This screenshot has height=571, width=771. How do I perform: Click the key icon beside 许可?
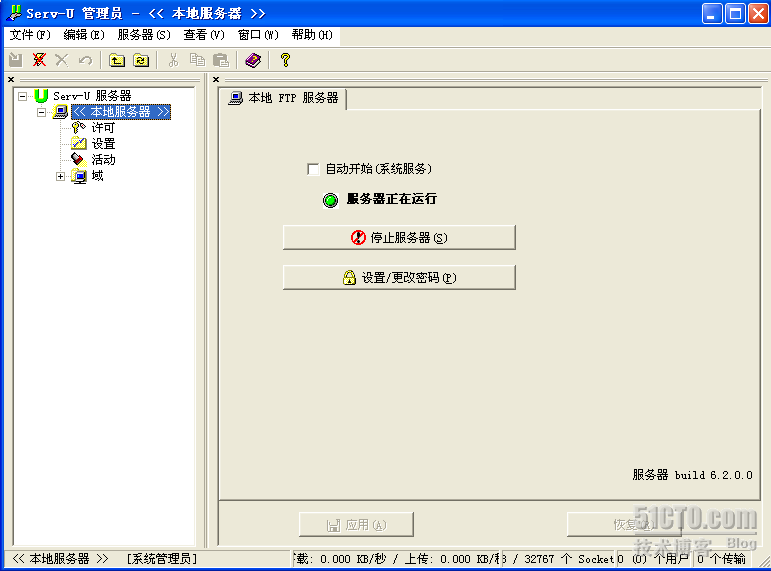click(79, 128)
